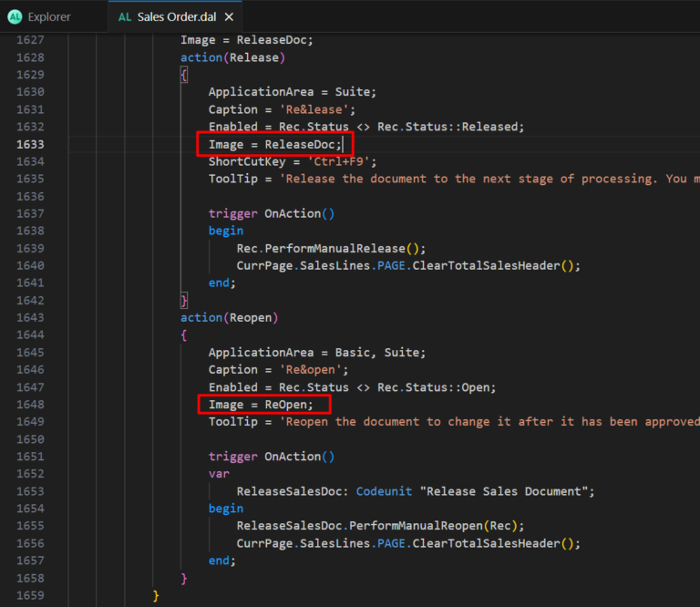Place cursor on 'Image = ReleaseDoc;' in red box
700x607 pixels.
point(274,144)
